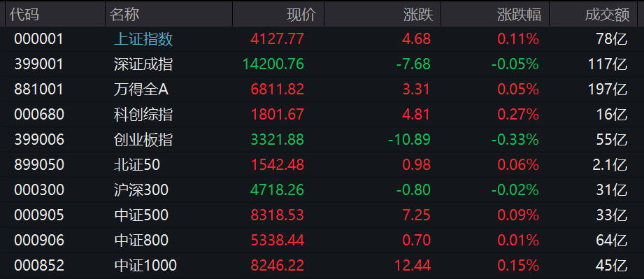Click price 6811.82

click(x=277, y=90)
